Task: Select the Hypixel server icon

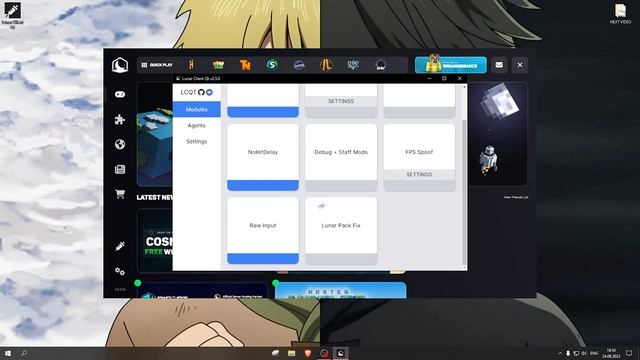Action: (x=191, y=65)
